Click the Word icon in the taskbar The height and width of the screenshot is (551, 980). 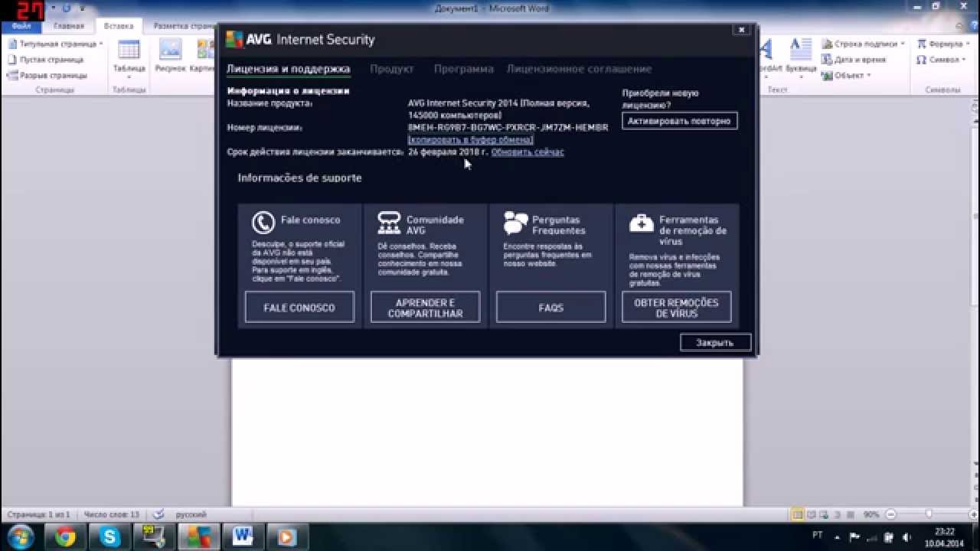(x=243, y=537)
